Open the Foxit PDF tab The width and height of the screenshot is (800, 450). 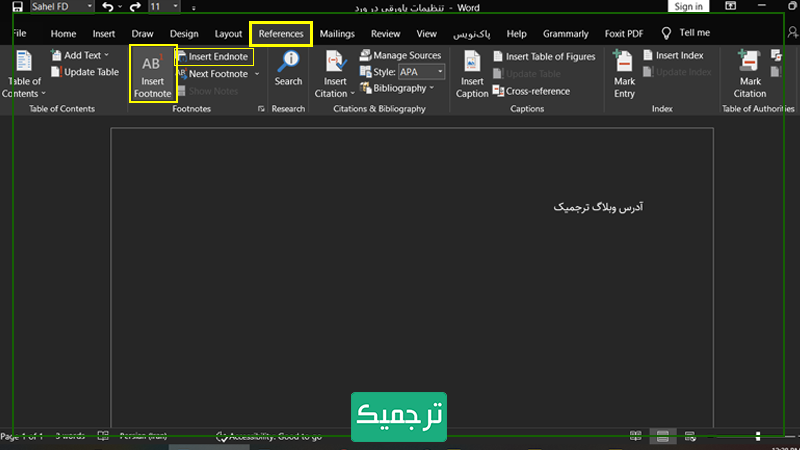(x=623, y=34)
